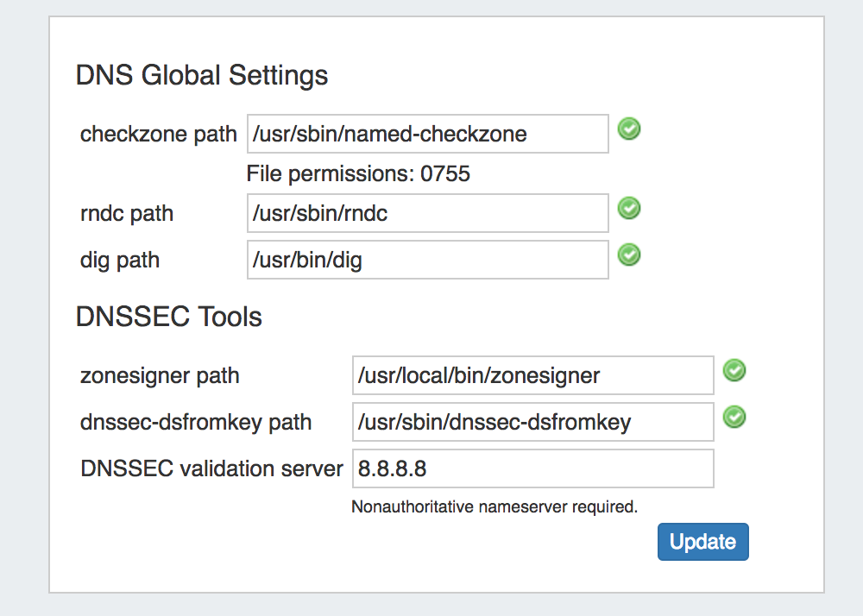Click the valid status icon for rndc path

(x=629, y=208)
